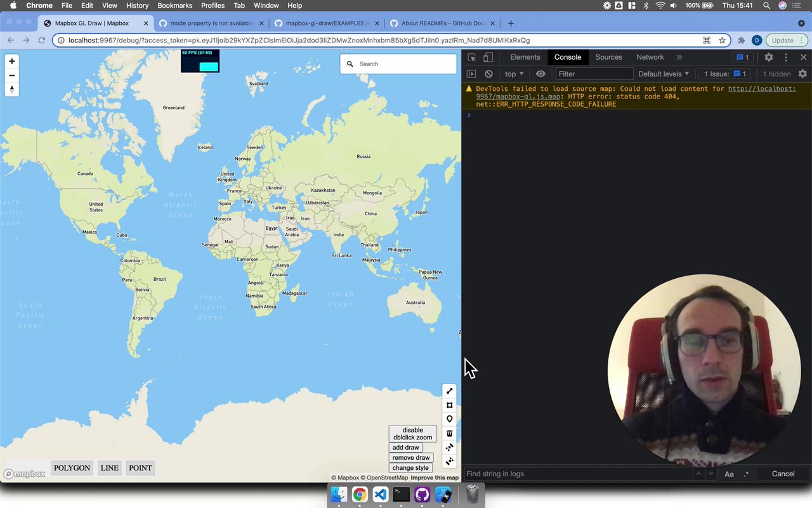Click the combine features tool

click(449, 447)
